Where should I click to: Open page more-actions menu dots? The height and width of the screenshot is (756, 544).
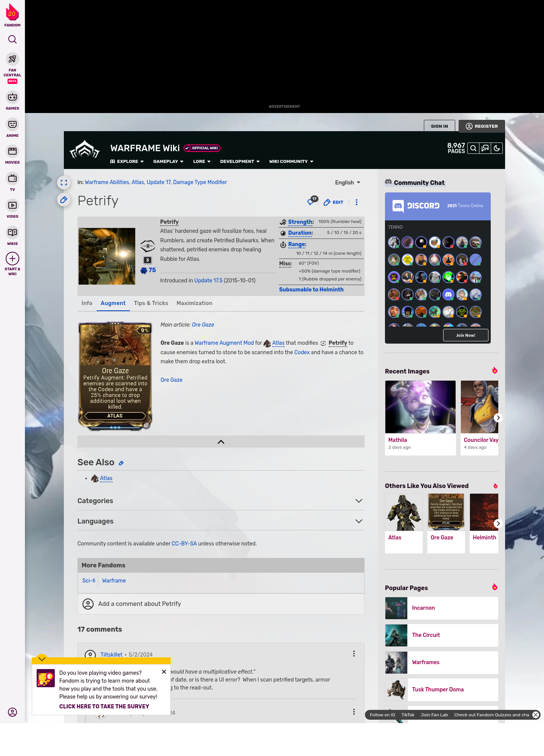click(357, 202)
